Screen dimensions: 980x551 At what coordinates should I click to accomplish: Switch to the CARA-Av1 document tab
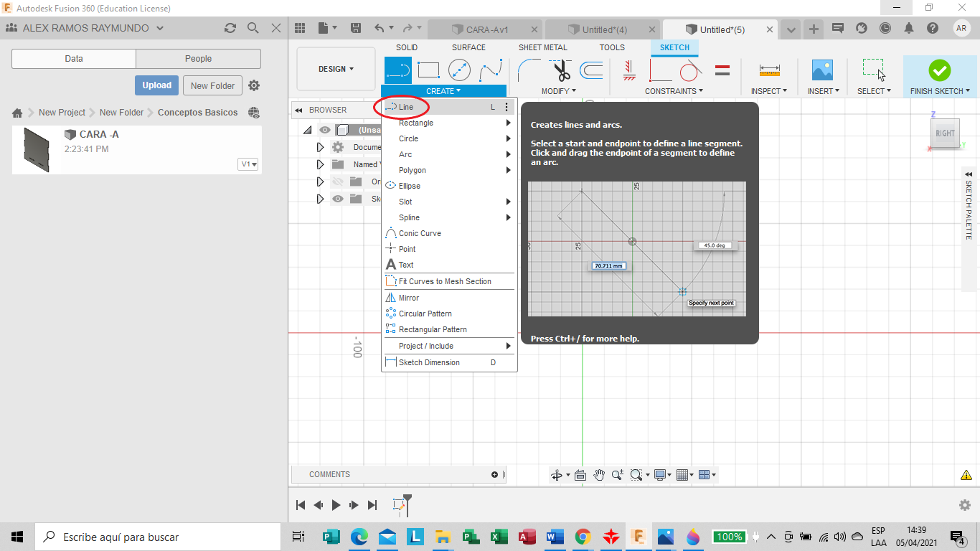click(x=486, y=29)
